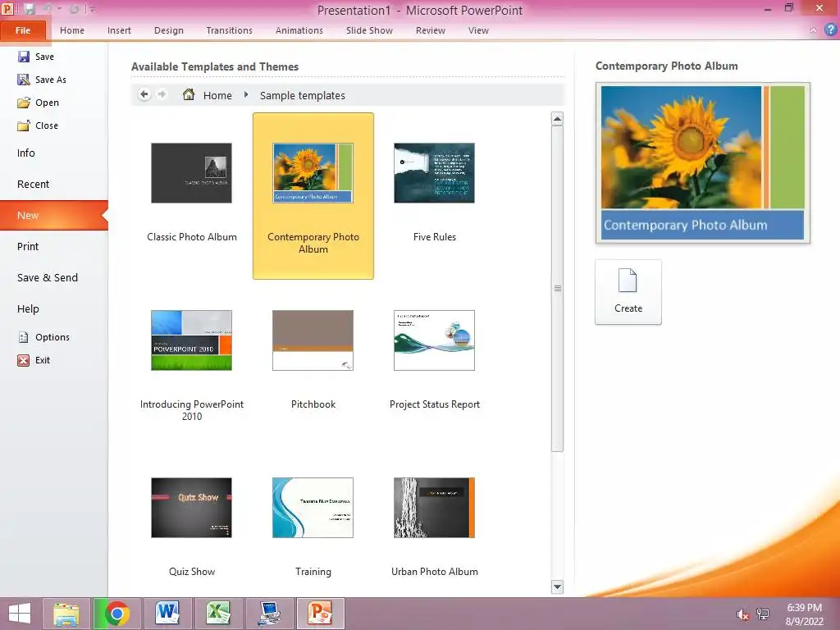Click the template list scroll up arrow
Viewport: 840px width, 630px height.
[x=557, y=119]
